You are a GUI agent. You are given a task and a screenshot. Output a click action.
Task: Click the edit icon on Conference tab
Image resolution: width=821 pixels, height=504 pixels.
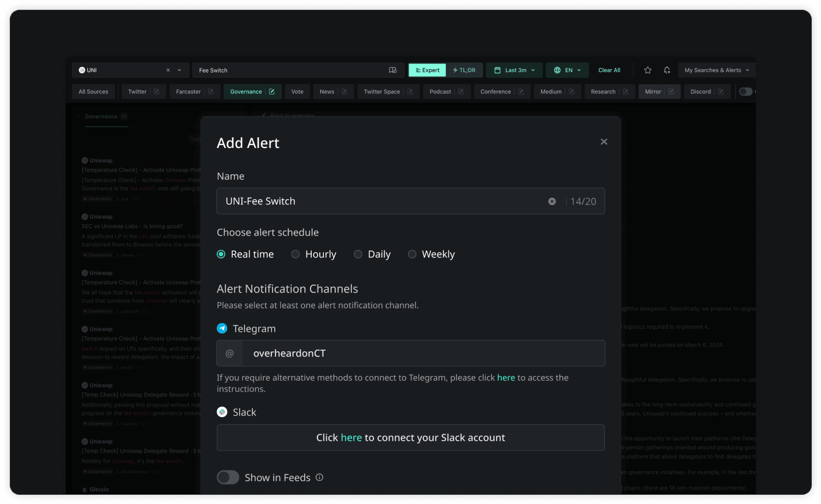521,92
